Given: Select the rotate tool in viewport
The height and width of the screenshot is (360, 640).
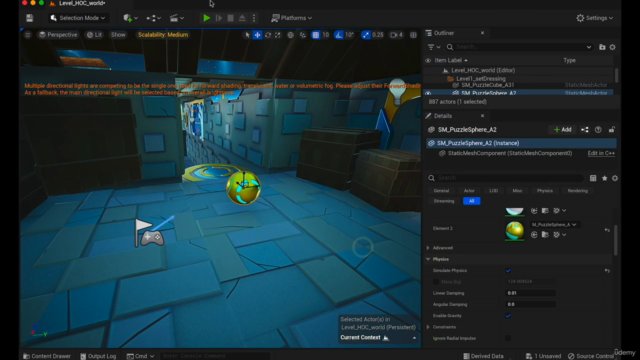Looking at the screenshot, I should pos(268,35).
